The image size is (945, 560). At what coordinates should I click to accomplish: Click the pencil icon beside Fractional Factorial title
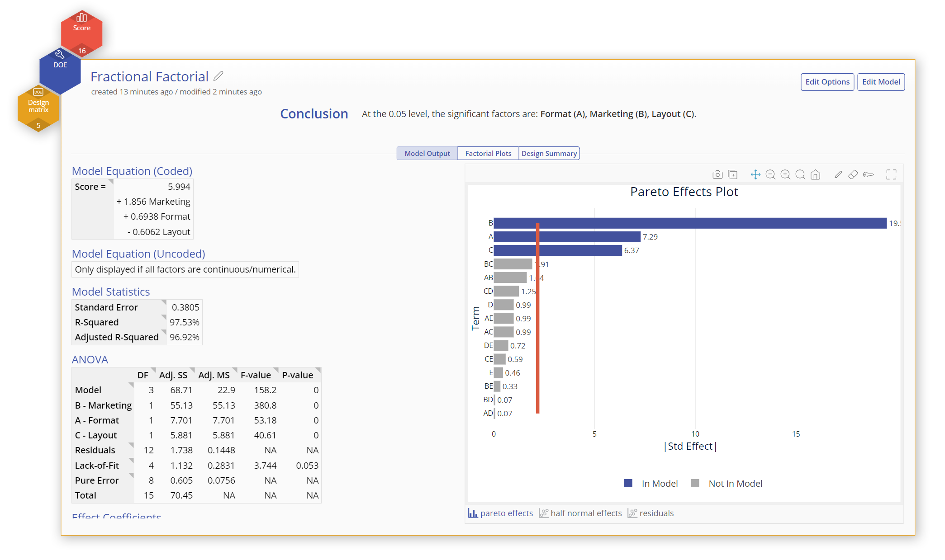pyautogui.click(x=218, y=76)
